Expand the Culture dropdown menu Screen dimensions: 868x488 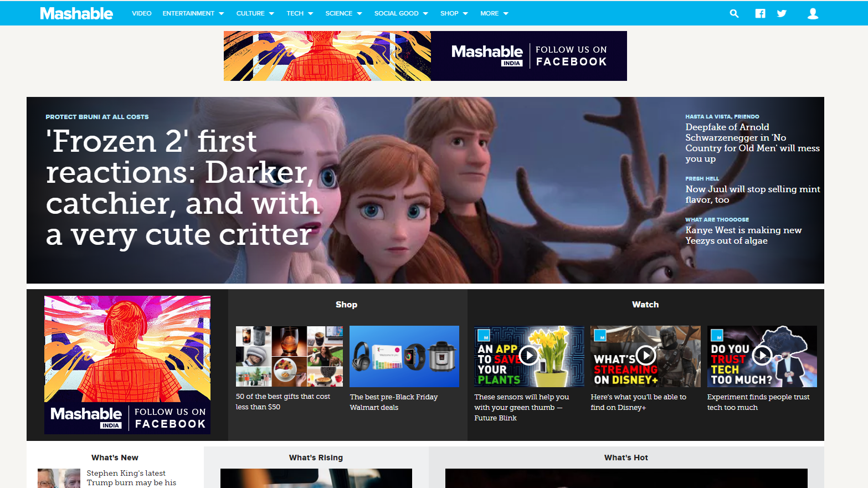[x=255, y=13]
